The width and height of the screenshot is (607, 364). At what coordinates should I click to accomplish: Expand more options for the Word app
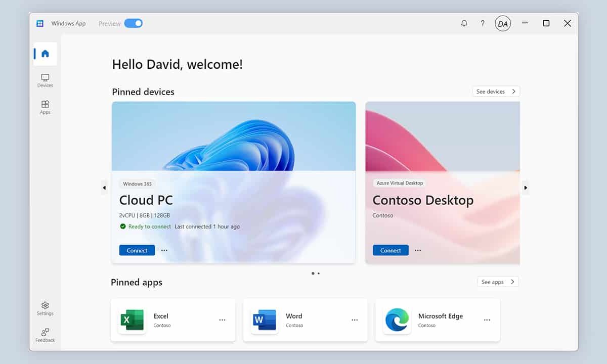[354, 320]
